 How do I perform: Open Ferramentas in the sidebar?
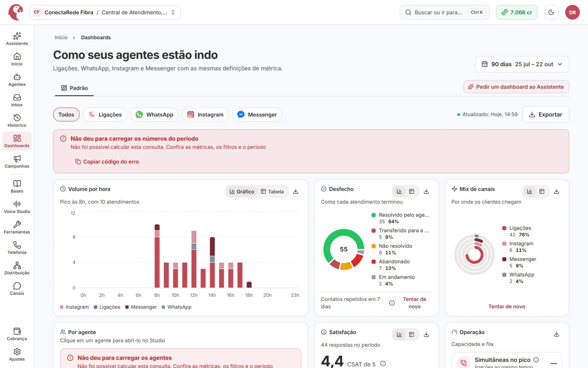tap(17, 228)
